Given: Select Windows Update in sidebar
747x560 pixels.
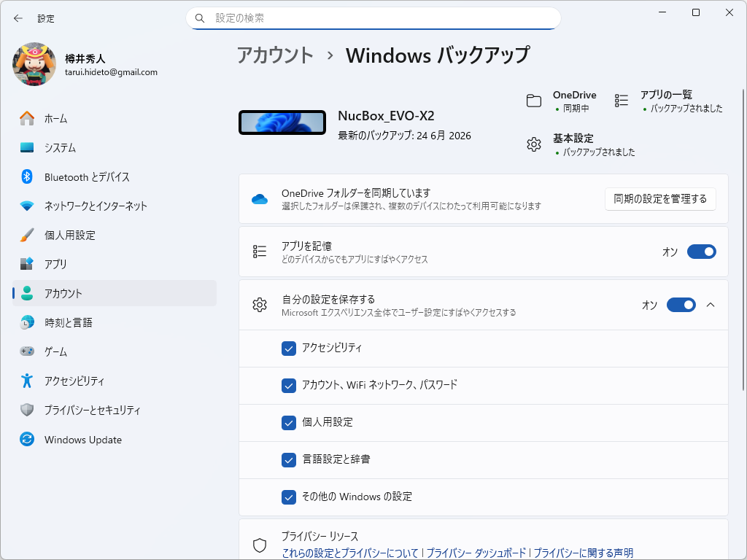Looking at the screenshot, I should (x=115, y=439).
